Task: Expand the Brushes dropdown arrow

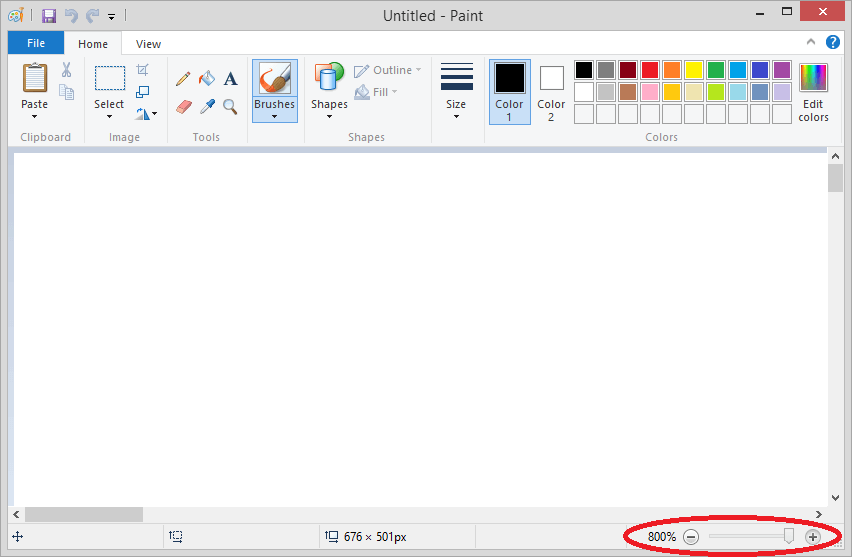Action: click(x=274, y=116)
